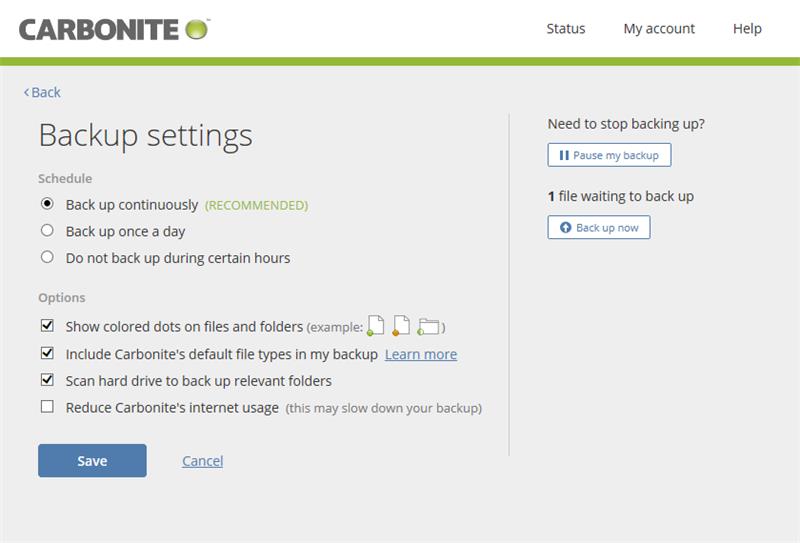
Task: Click '(this may slow down your backup)' note
Action: pos(383,408)
